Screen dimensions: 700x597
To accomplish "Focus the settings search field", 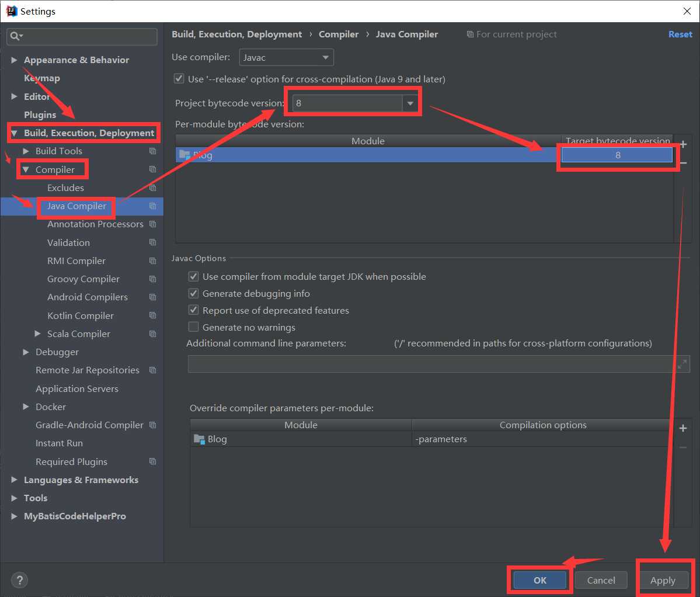I will [x=82, y=36].
